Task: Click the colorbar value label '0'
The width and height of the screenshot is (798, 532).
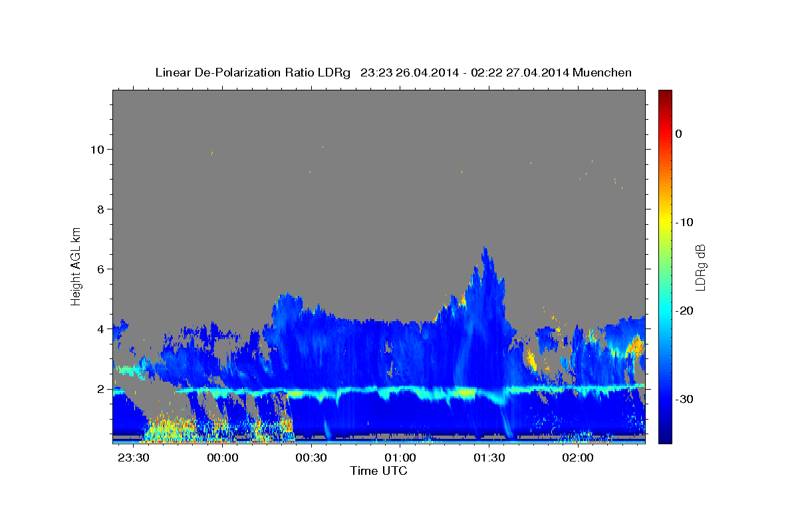Action: click(679, 134)
